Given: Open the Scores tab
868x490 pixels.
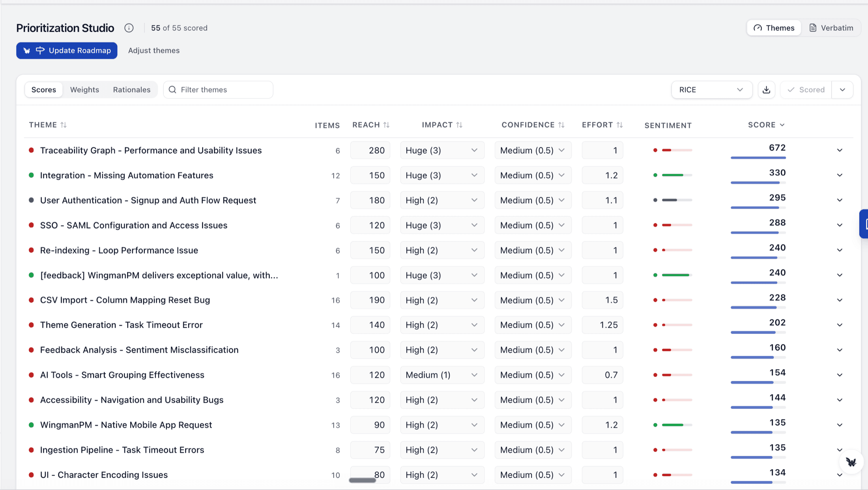Looking at the screenshot, I should pyautogui.click(x=44, y=90).
